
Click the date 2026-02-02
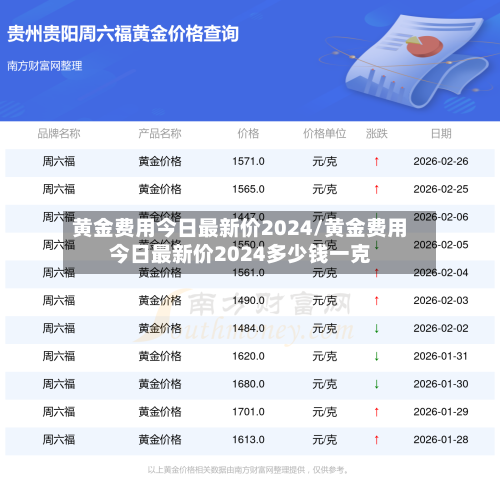441,329
